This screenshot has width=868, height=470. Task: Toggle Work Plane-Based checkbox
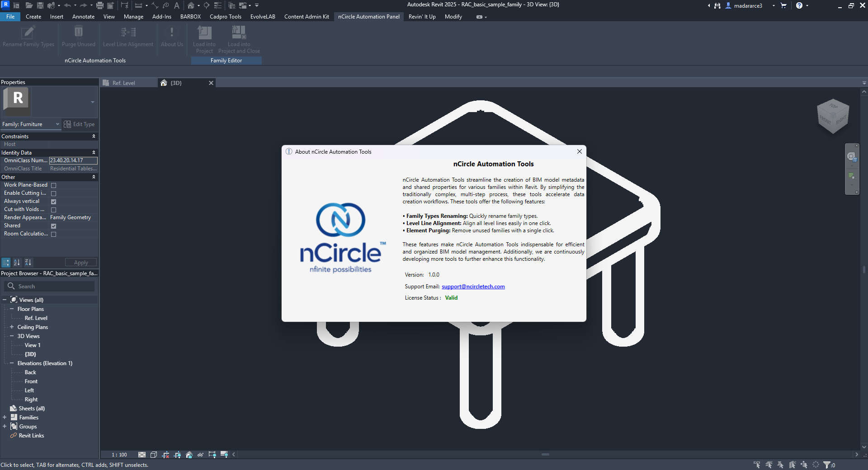pyautogui.click(x=53, y=185)
